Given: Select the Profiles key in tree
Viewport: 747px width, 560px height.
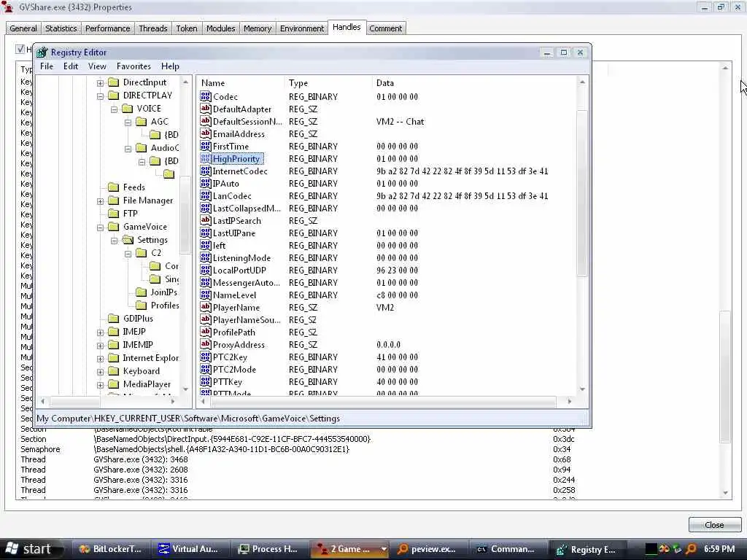Looking at the screenshot, I should click(x=165, y=306).
